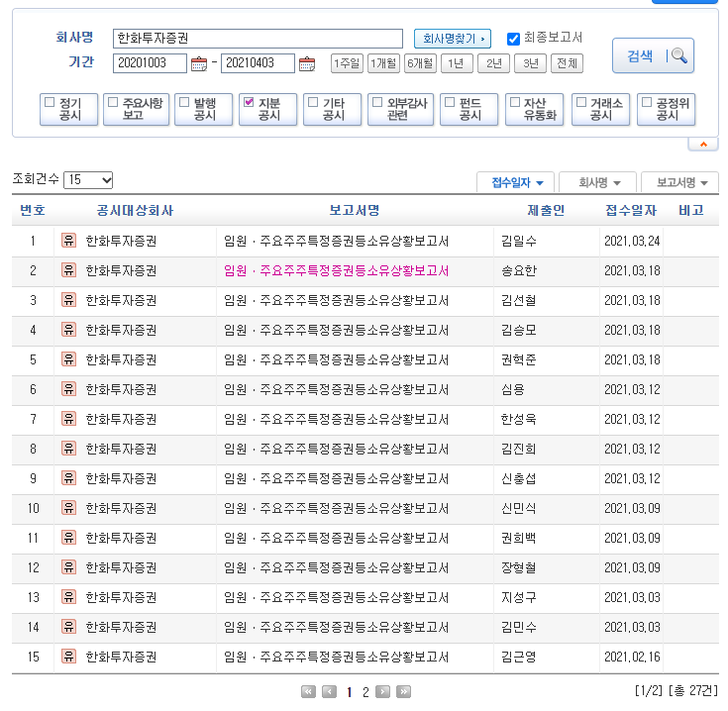The image size is (728, 711).
Task: Click the 유 market icon in row 7
Action: 68,419
